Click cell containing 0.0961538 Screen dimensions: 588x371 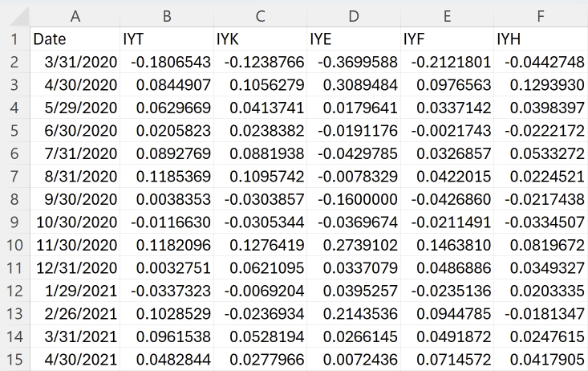[x=167, y=336]
